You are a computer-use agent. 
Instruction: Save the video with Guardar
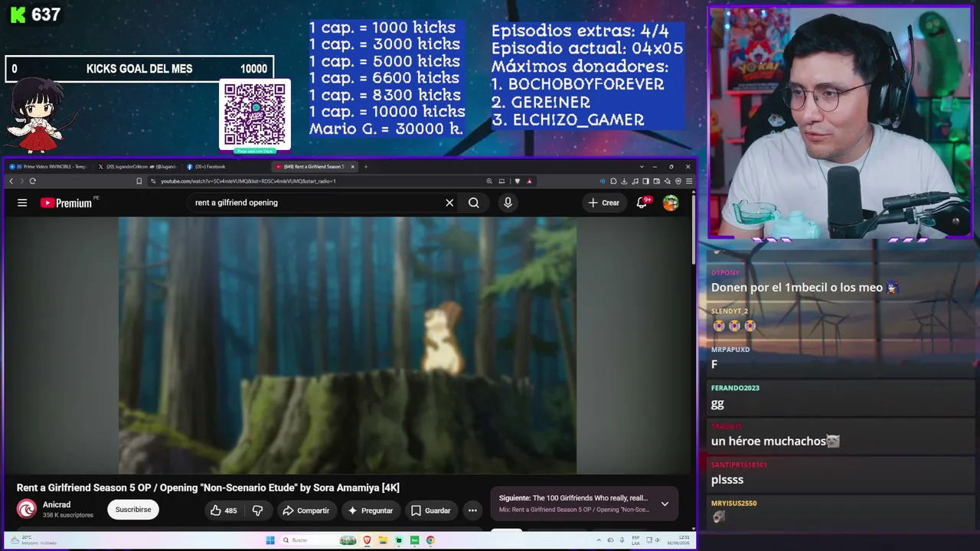click(x=430, y=510)
